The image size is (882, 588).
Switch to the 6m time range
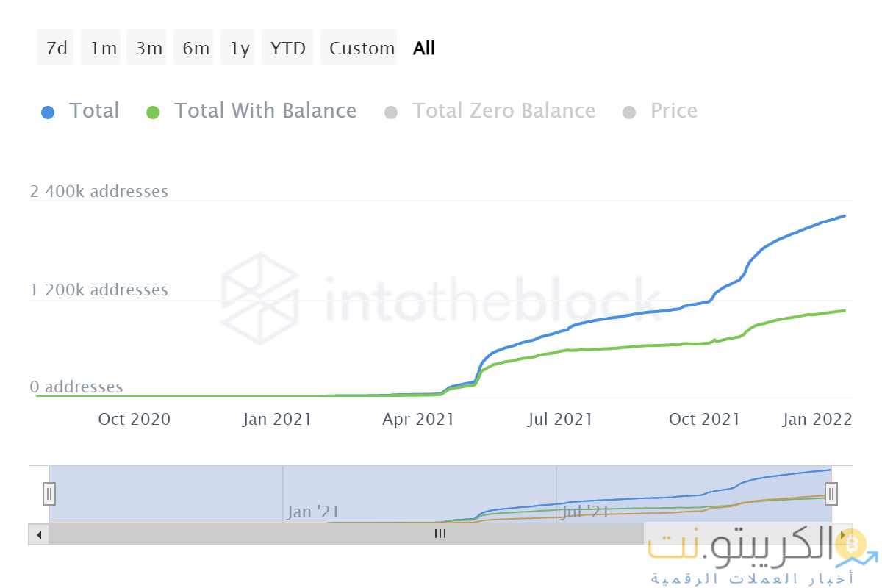(195, 48)
